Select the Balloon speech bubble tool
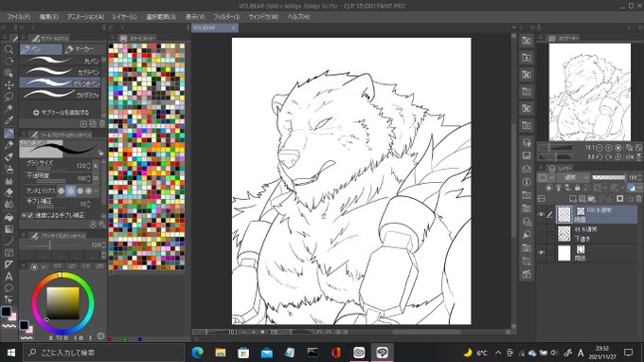The width and height of the screenshot is (644, 362). (9, 288)
